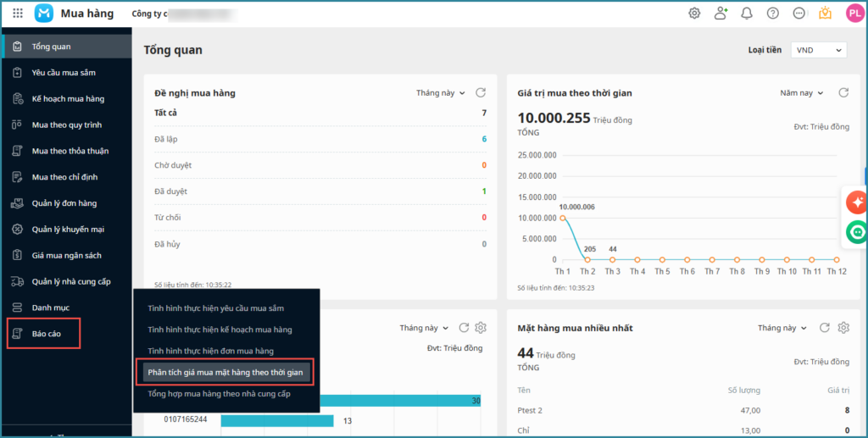Select Phân tích giá mua mặt hàng theo thời gian

click(225, 372)
